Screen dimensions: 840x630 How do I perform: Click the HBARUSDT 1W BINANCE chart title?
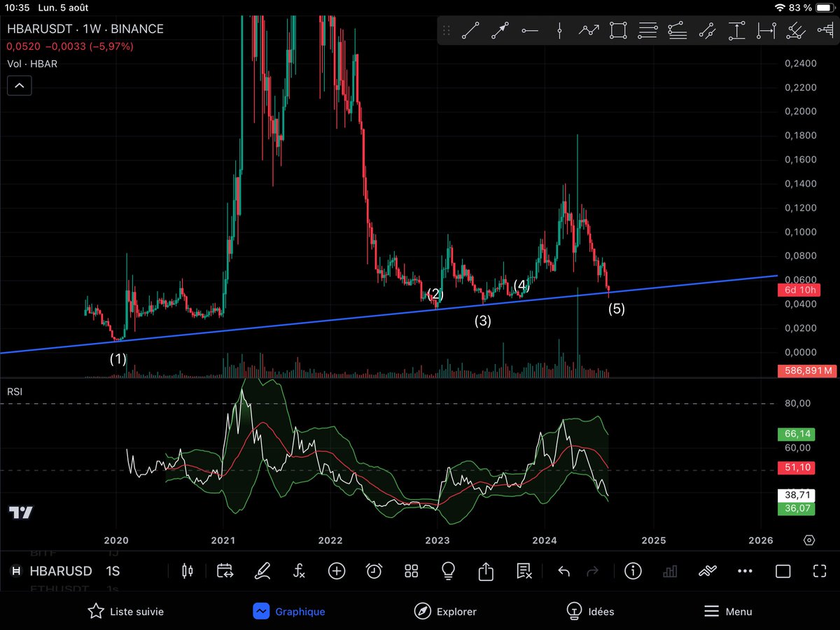(x=85, y=29)
